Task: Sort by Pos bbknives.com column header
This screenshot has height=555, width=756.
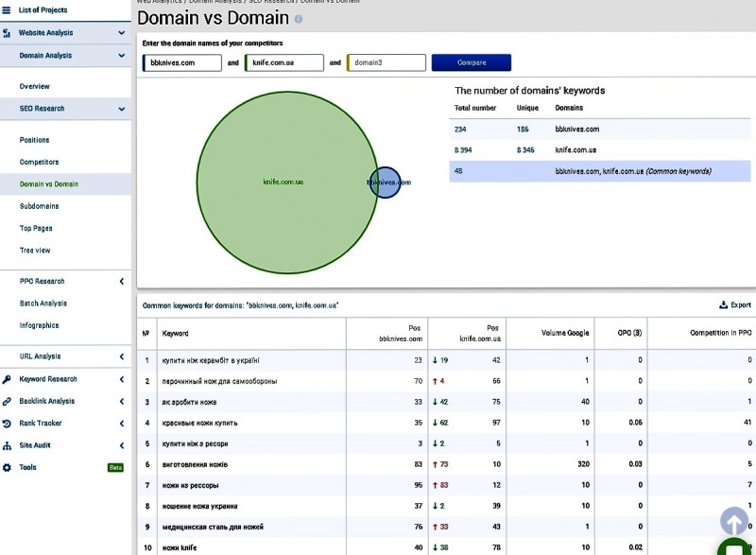Action: (401, 333)
